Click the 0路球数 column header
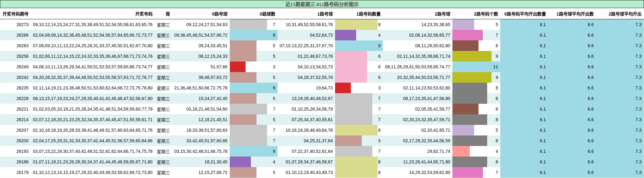The image size is (644, 178). [268, 14]
